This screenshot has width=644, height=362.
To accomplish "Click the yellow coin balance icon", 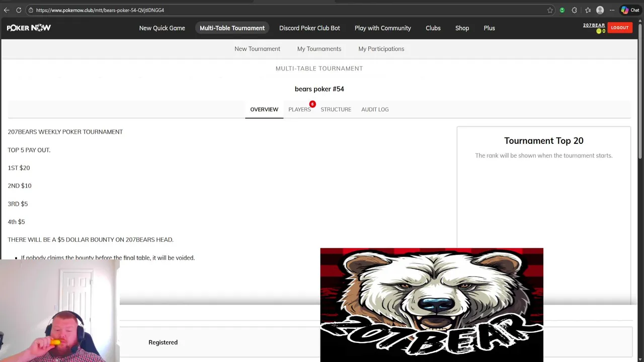I will pos(599,31).
